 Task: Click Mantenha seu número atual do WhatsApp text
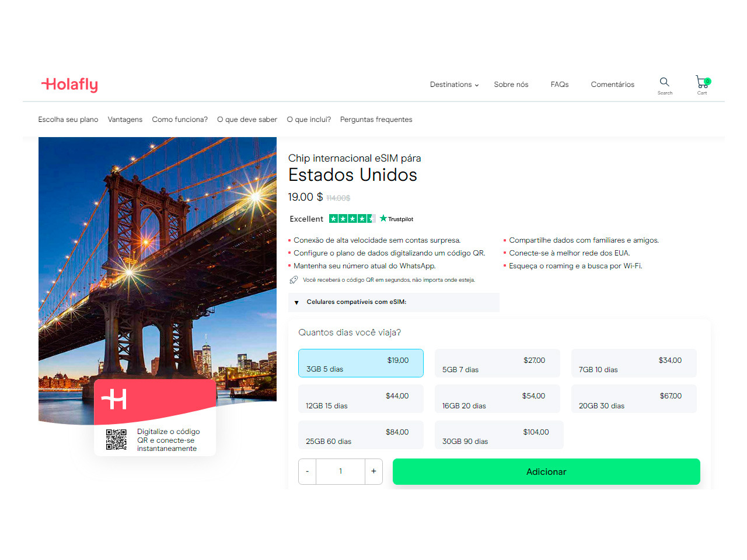click(365, 266)
